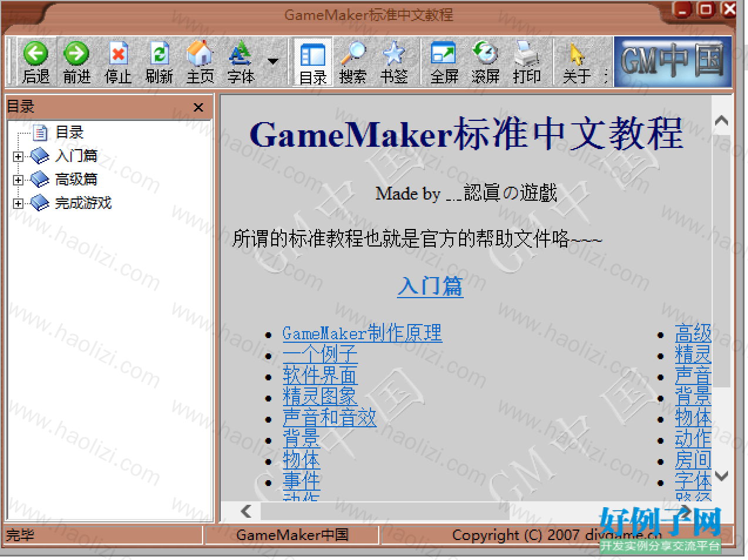
Task: Expand the 完成游戏 tree node
Action: pyautogui.click(x=18, y=204)
